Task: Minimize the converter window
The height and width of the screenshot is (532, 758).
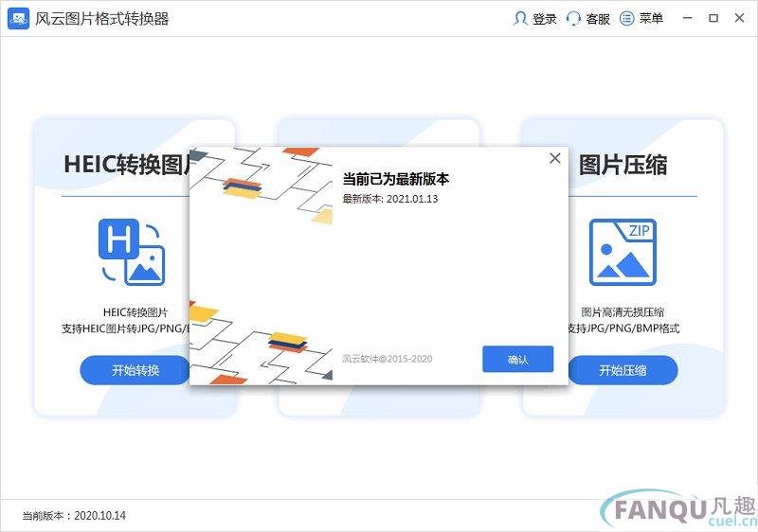Action: [x=688, y=18]
